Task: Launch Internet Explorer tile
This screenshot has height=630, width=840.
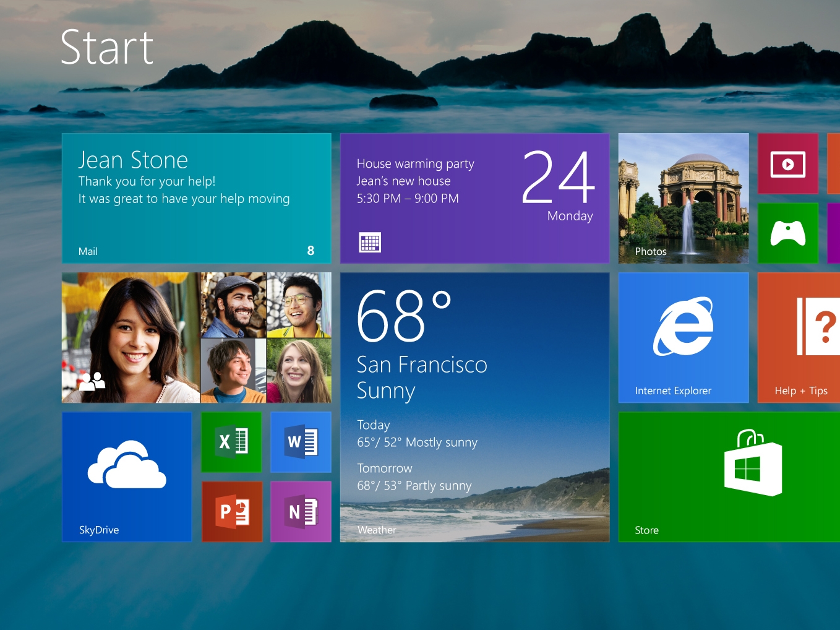Action: click(x=684, y=338)
